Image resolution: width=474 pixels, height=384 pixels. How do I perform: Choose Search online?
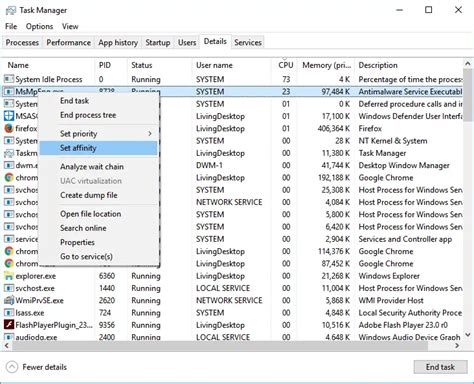(98, 228)
